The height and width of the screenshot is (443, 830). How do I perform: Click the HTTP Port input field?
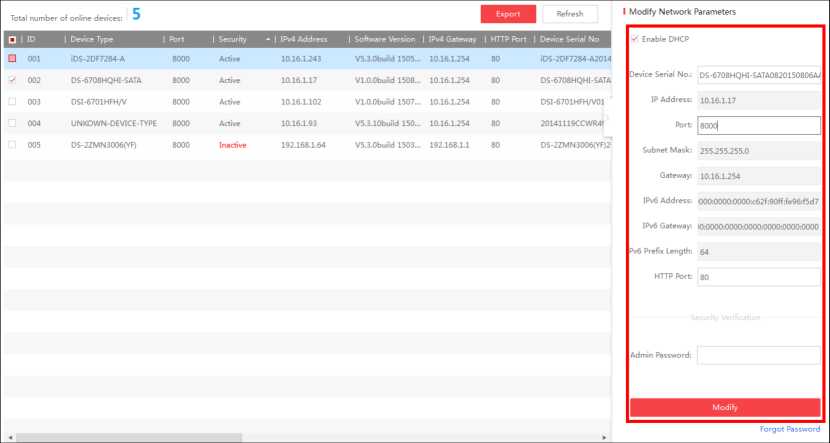tap(758, 277)
